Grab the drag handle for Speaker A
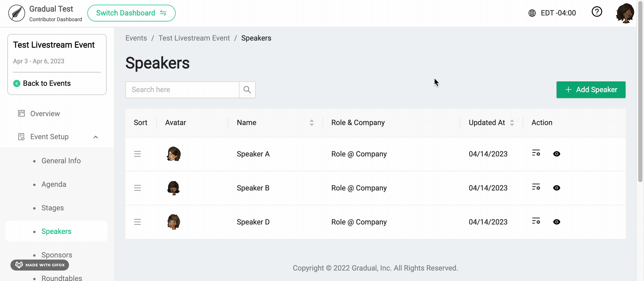Viewport: 644px width, 281px height. (137, 154)
